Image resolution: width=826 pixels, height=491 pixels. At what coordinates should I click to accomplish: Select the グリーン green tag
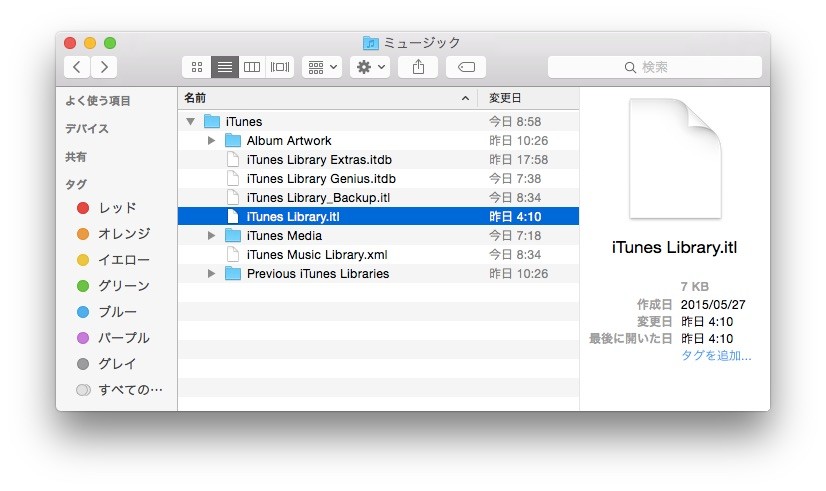point(114,286)
